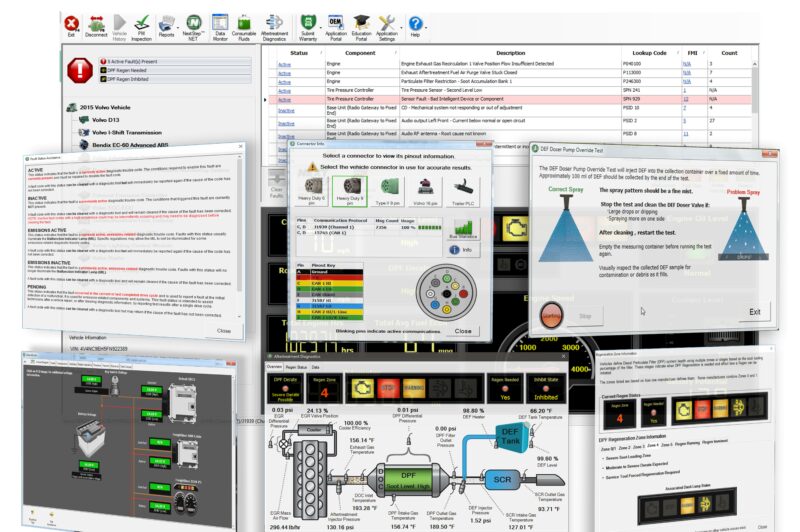
Task: Click Stop button in DEF Doser Pump test
Action: (585, 316)
